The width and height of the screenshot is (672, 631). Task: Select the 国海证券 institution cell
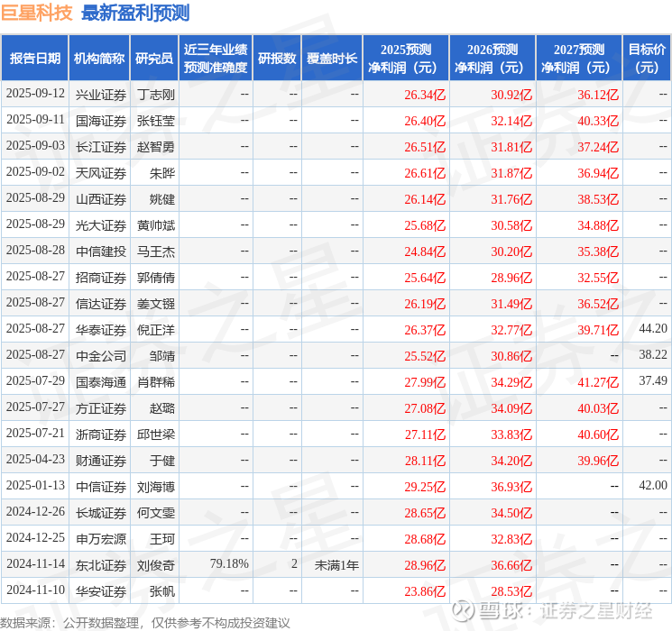tap(101, 121)
